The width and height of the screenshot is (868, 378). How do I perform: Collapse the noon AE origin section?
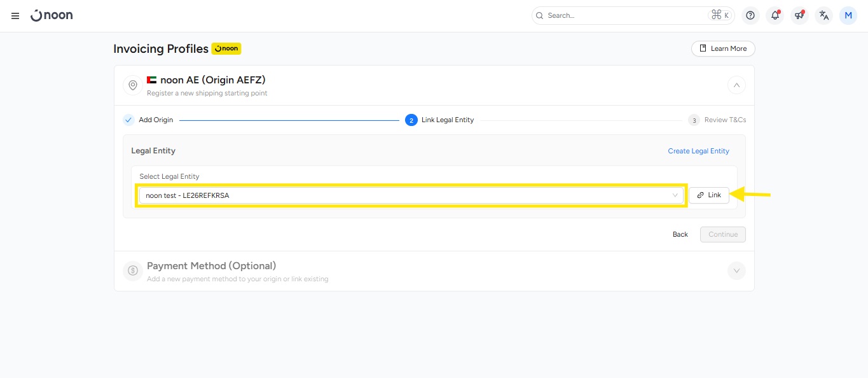point(736,85)
